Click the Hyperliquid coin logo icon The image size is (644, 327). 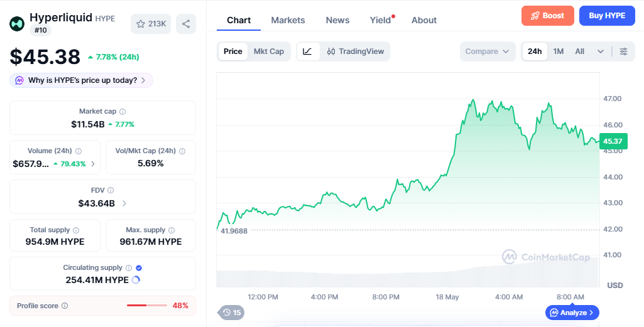[17, 24]
